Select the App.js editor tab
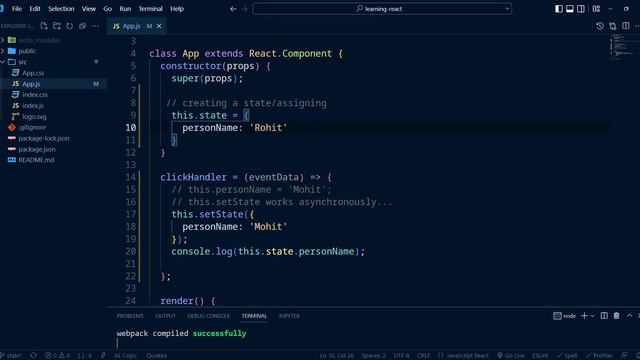 click(x=136, y=26)
